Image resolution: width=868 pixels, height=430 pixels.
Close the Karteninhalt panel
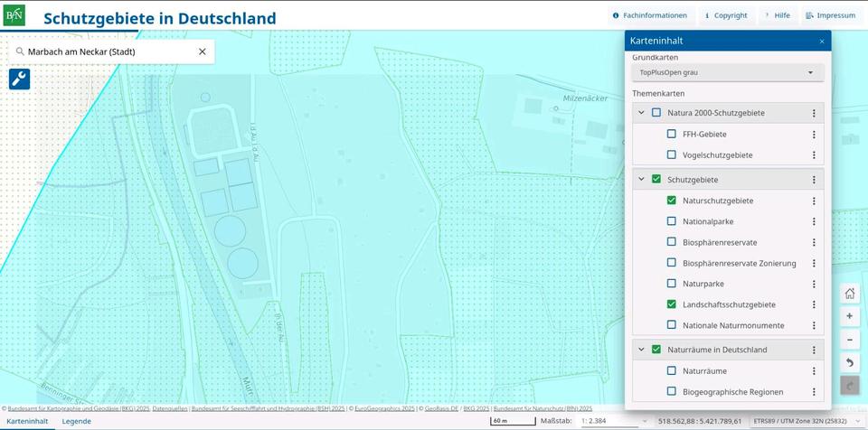tap(821, 42)
